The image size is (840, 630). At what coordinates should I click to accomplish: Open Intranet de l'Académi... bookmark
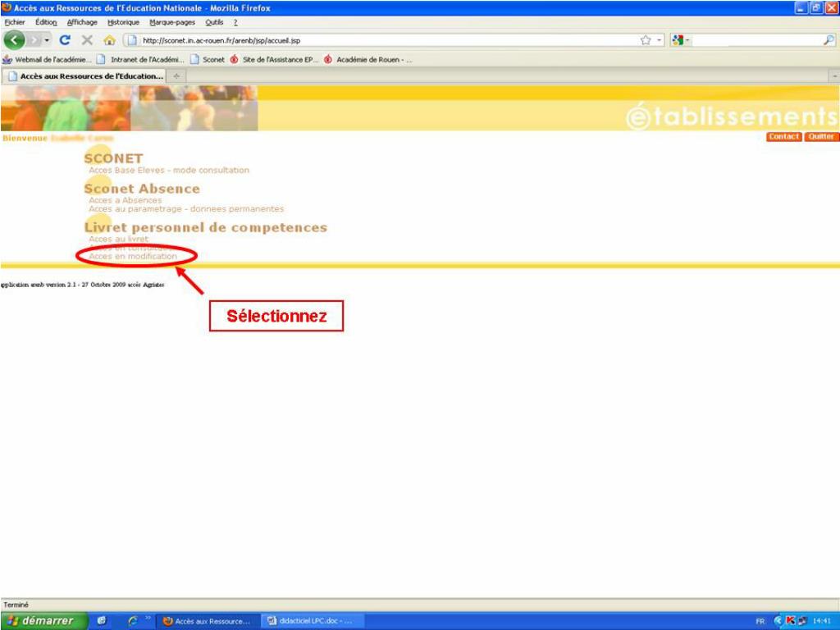[141, 59]
